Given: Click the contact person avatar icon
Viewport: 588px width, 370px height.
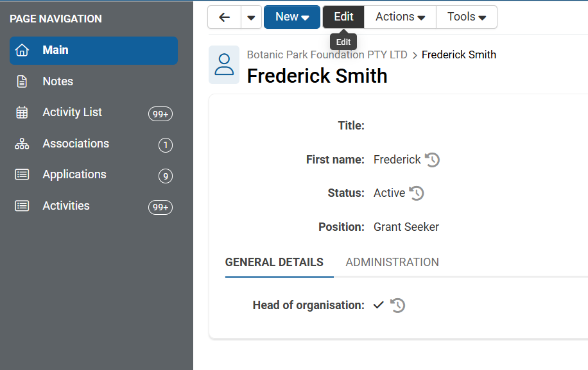Looking at the screenshot, I should pos(224,65).
